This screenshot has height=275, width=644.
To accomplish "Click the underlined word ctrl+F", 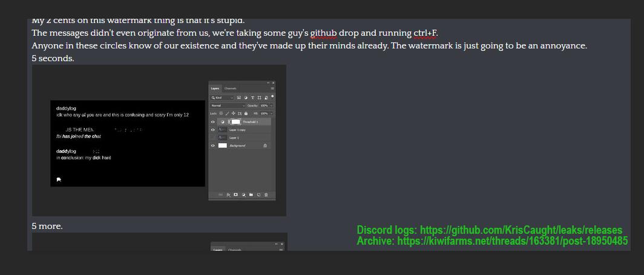I will 425,33.
